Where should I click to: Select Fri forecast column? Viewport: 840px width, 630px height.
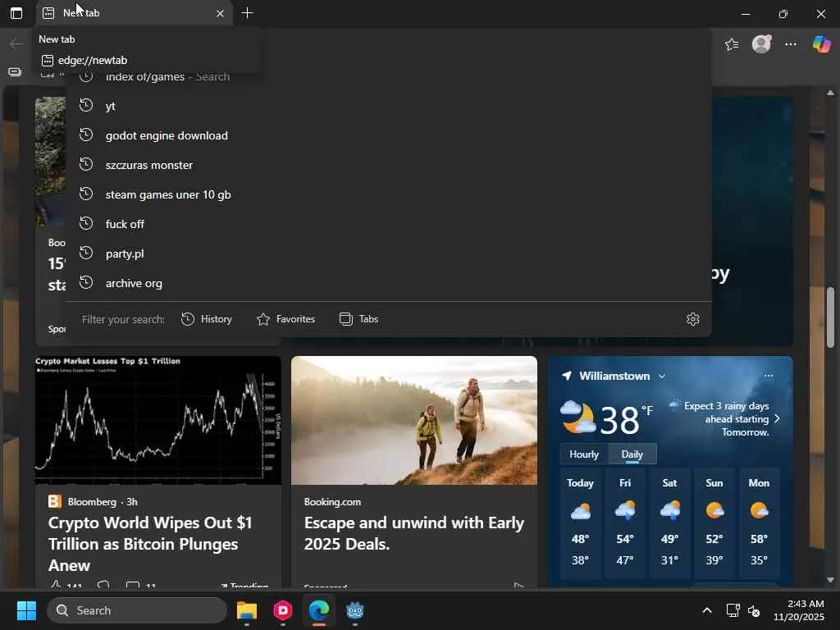click(x=625, y=523)
